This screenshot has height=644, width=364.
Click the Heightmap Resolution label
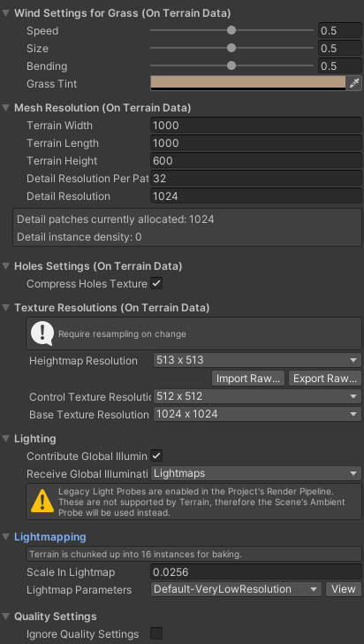point(83,361)
